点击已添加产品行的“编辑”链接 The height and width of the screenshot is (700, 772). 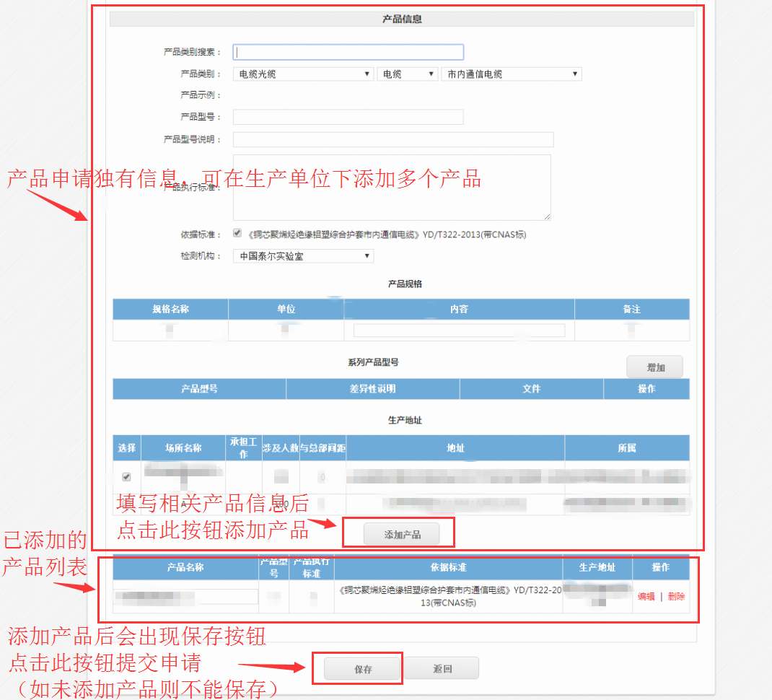point(646,597)
